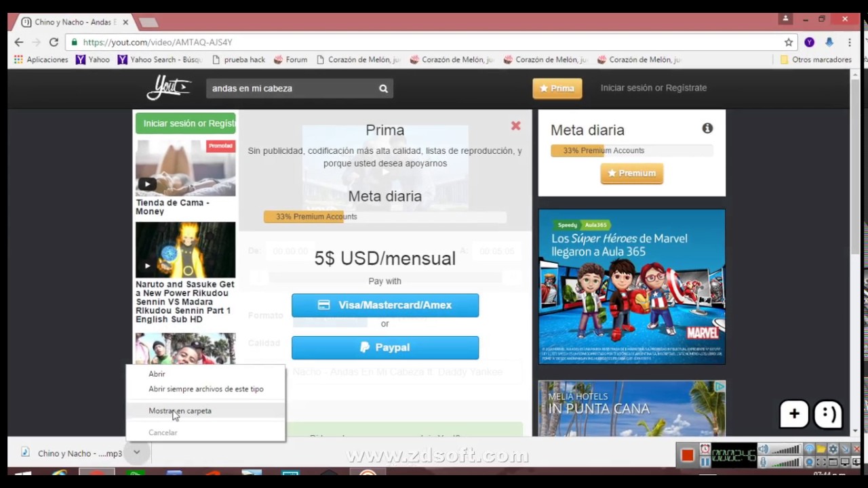Click the smiley face speech-bubble button
This screenshot has height=488, width=868.
tap(828, 414)
